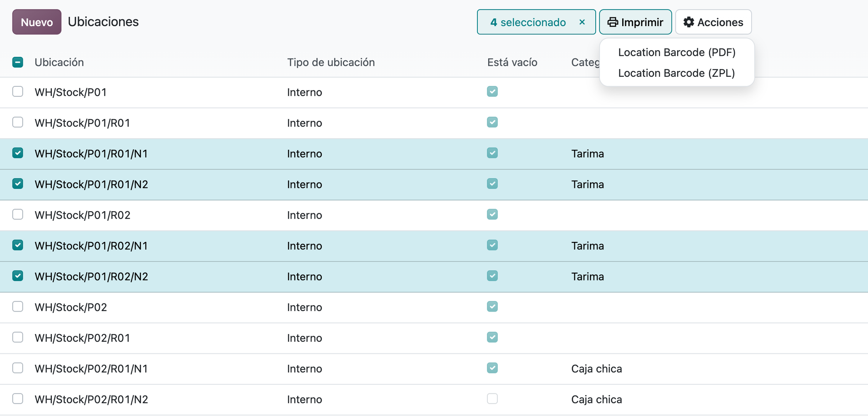Open the WH/Stock/P01/R01/N1 location name
Screen dimensions: 868x417
click(x=91, y=154)
